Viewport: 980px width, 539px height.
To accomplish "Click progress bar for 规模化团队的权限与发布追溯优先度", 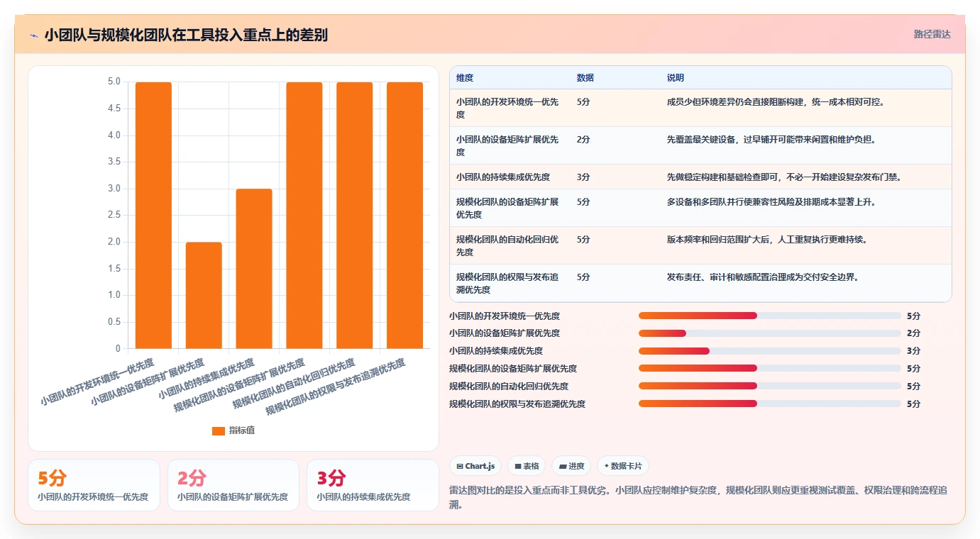I will 770,404.
